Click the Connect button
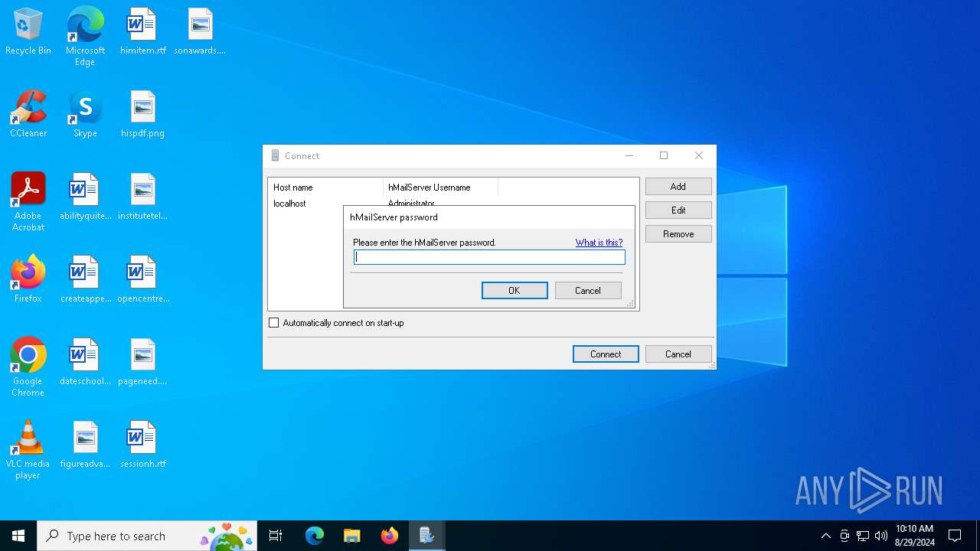Screen dimensions: 980x551 click(x=606, y=354)
